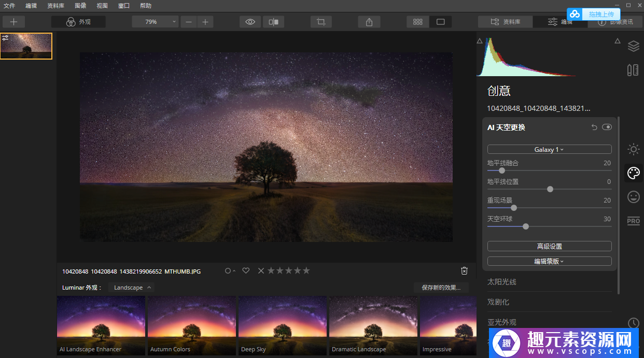
Task: Toggle before/after compare view
Action: pos(274,22)
